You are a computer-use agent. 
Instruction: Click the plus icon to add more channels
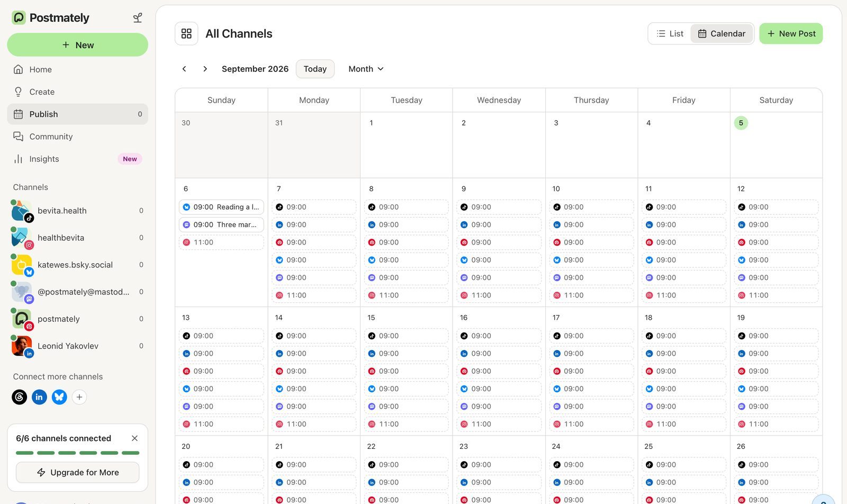[79, 397]
